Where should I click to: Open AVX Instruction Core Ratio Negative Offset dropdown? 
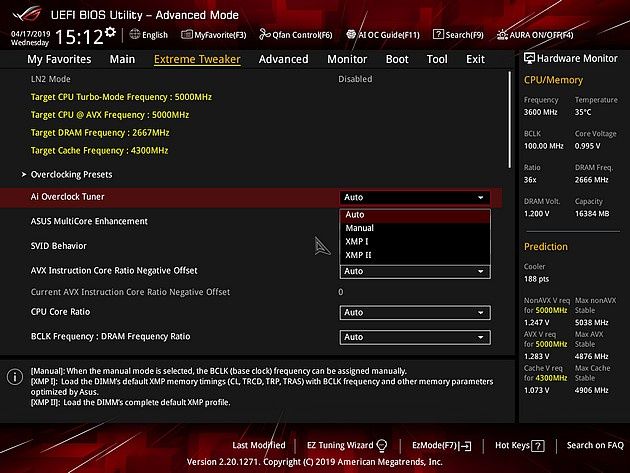415,271
